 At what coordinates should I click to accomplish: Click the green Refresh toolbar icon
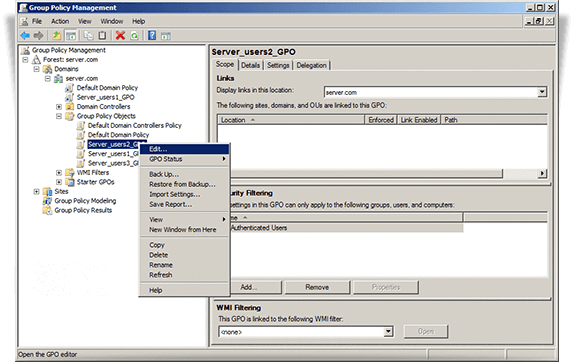(134, 36)
